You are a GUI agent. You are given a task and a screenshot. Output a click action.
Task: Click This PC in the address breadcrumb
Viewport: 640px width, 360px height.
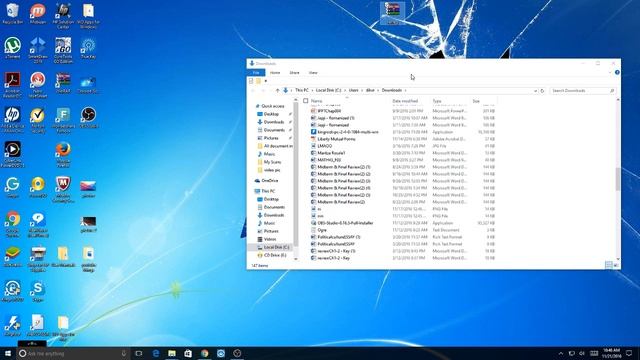click(302, 90)
